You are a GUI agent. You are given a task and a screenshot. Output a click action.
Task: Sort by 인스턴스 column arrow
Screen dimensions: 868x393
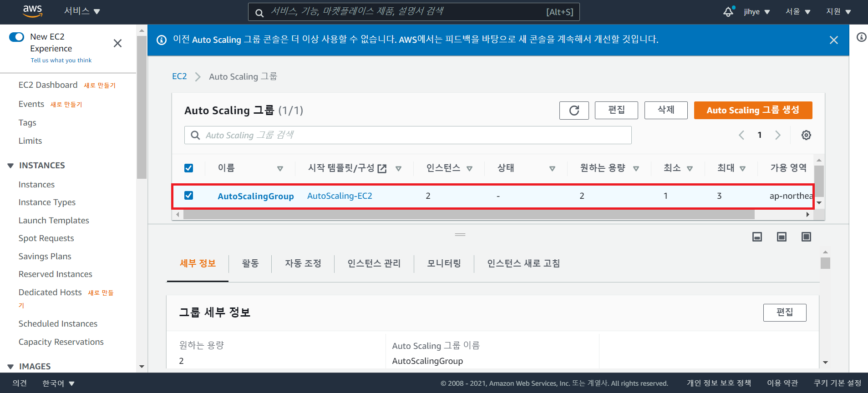pos(469,169)
